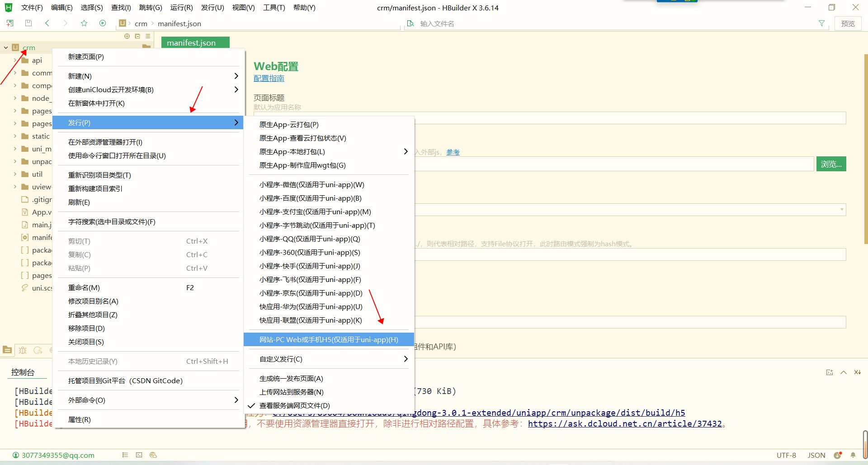Open the project panel hamburger menu icon
868x465 pixels.
tap(148, 36)
